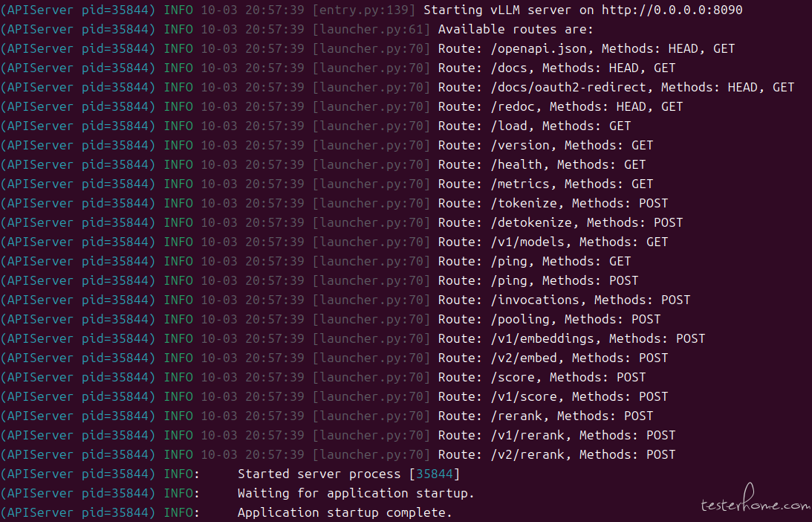Select the source reference "[entry.py:139]"
Image resolution: width=812 pixels, height=522 pixels.
pos(364,10)
